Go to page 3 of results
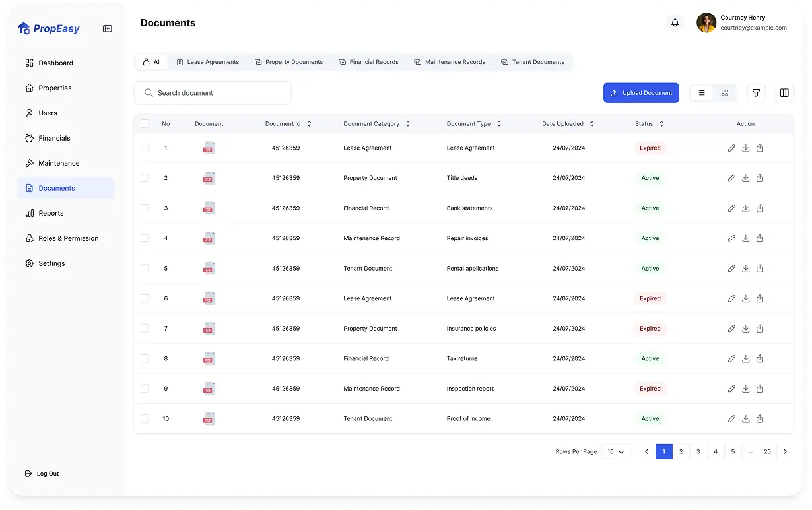The height and width of the screenshot is (510, 812). 698,452
